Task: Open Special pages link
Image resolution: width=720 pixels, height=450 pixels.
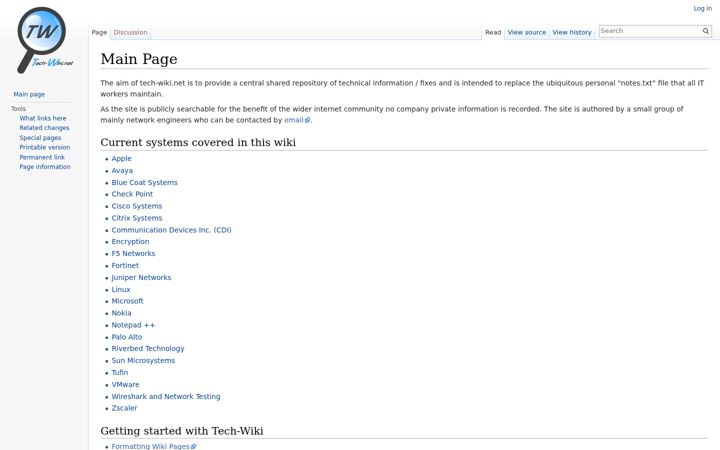Action: pyautogui.click(x=40, y=138)
